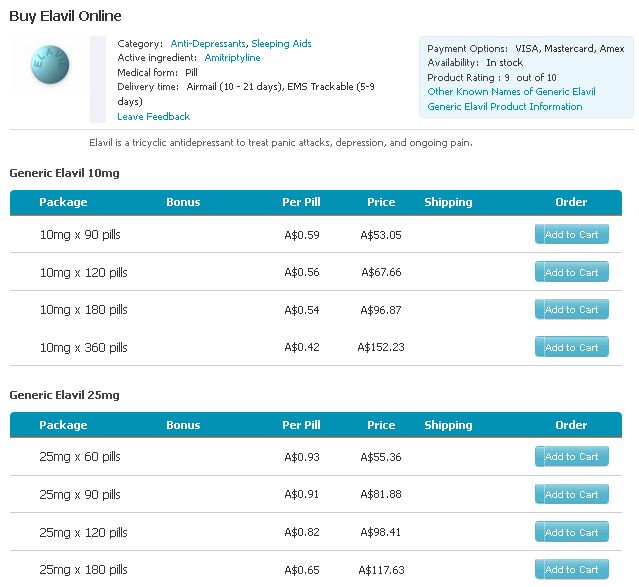Viewport: 639px width, 587px height.
Task: Click the Price header in 25mg table
Action: pyautogui.click(x=381, y=425)
